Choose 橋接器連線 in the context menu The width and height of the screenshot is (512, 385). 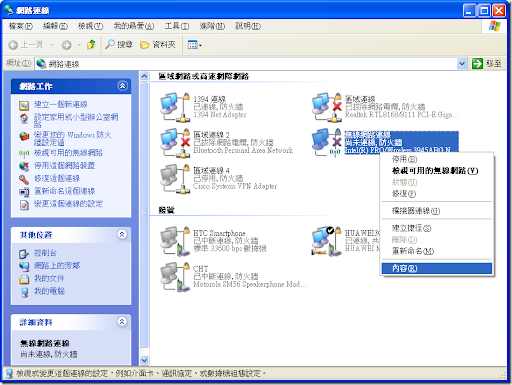point(437,211)
